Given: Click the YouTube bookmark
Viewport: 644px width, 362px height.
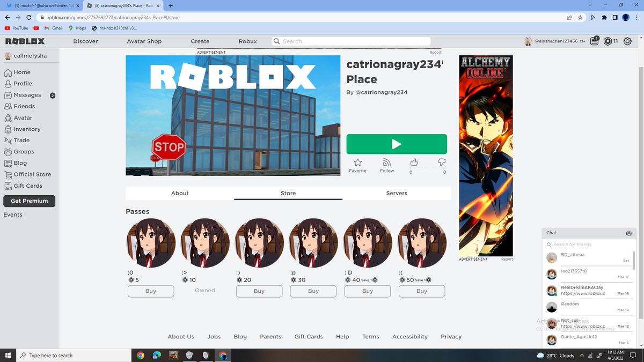Looking at the screenshot, I should coord(16,28).
